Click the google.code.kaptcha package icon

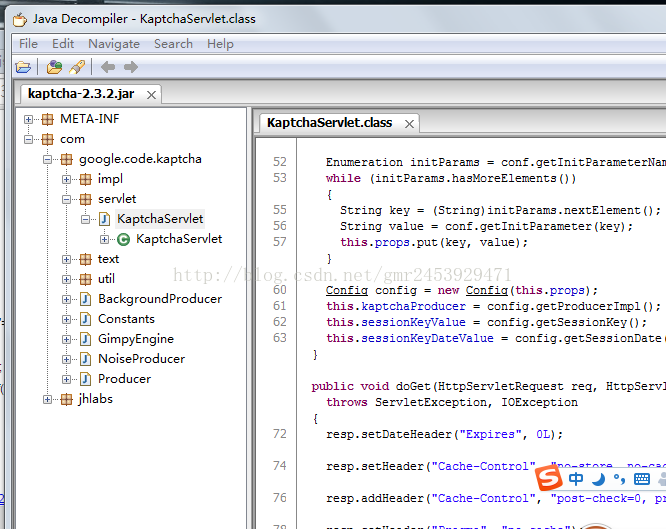pos(66,159)
